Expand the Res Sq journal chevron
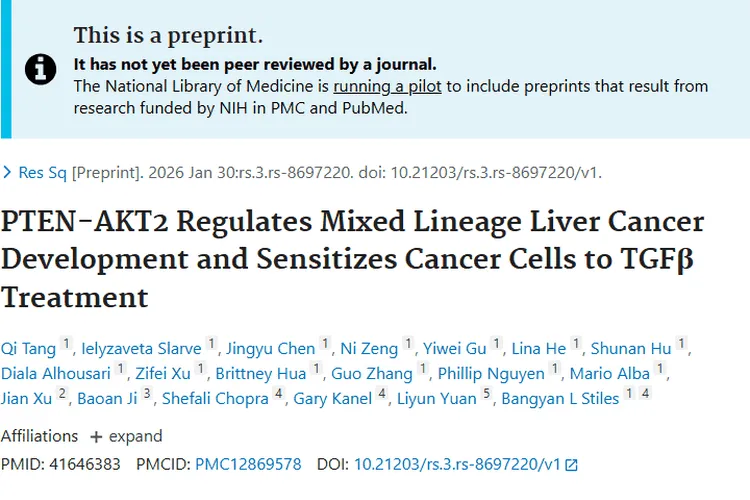 pyautogui.click(x=8, y=173)
